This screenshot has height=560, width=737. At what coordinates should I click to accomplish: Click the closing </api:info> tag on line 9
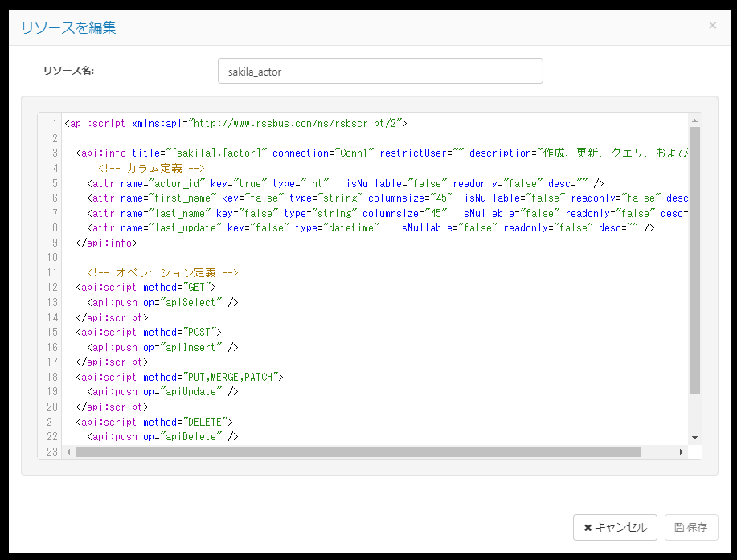(106, 243)
